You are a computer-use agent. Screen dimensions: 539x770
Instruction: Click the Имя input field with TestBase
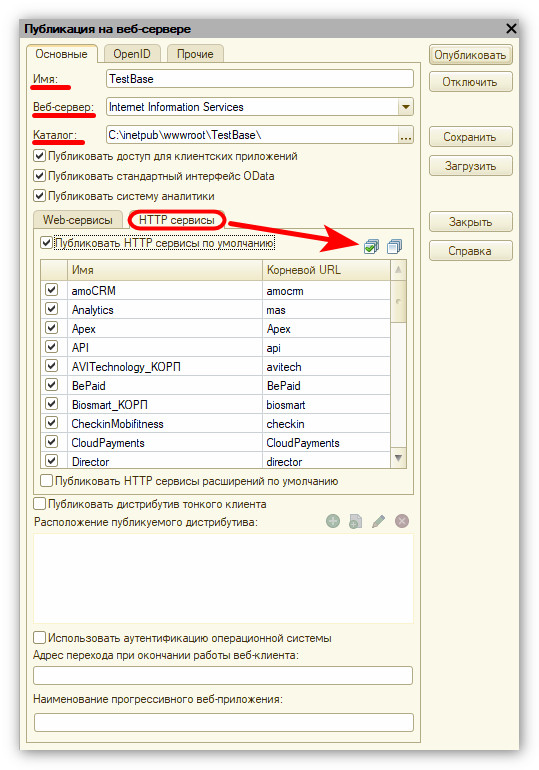260,79
